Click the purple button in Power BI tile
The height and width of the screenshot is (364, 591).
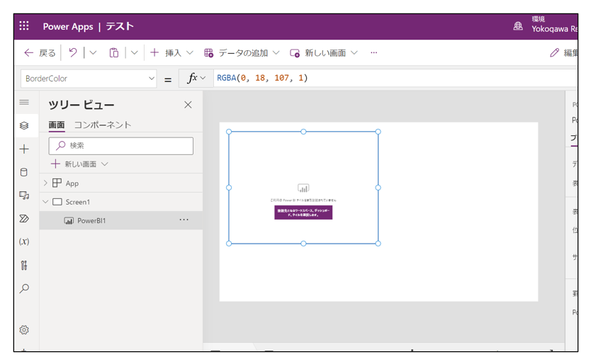303,212
